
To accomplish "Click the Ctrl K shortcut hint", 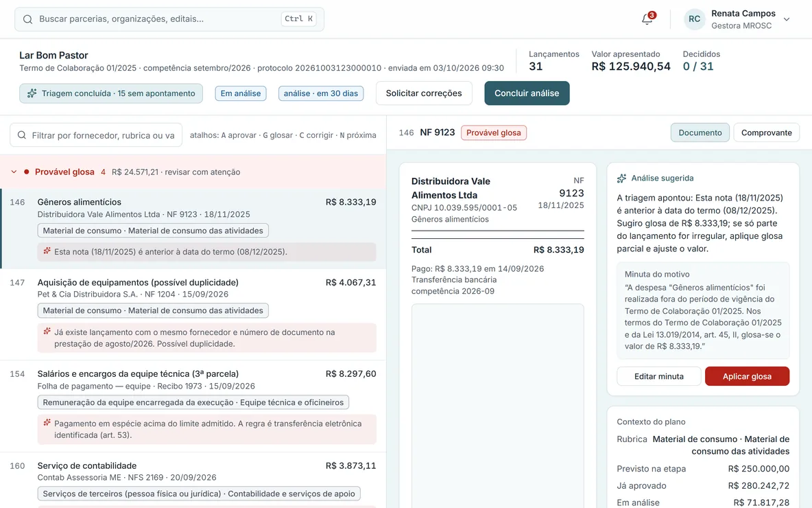I will point(299,19).
